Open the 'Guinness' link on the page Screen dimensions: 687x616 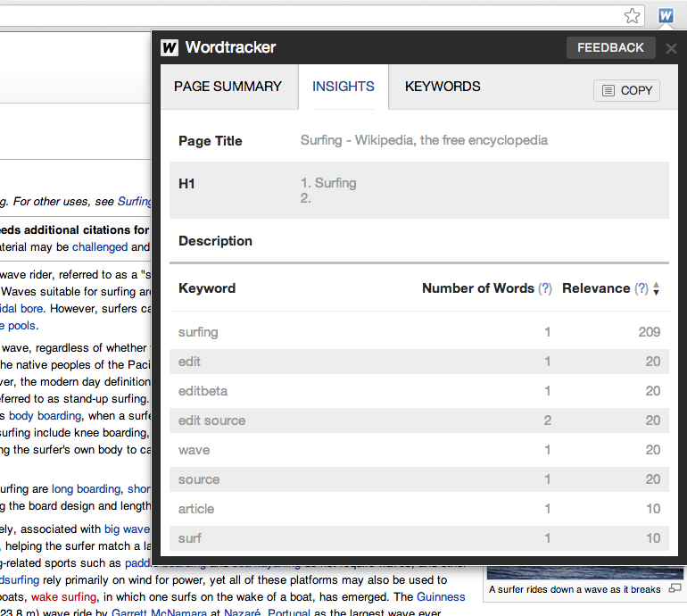tap(441, 596)
